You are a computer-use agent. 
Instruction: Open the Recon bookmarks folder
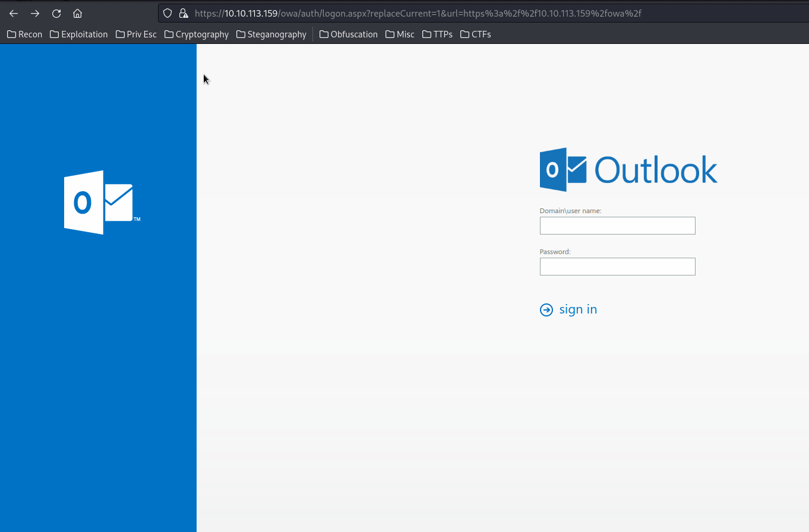[x=25, y=34]
